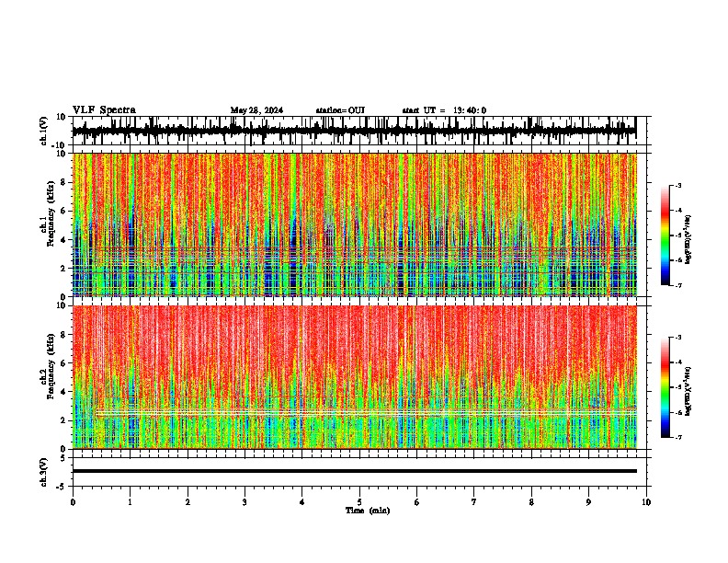Viewport: 728px width, 563px height.
Task: Click time axis tick label "7"
Action: point(474,502)
